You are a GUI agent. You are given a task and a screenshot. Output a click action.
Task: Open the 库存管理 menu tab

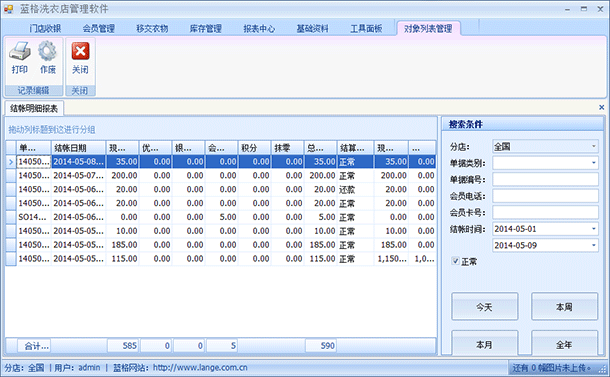tap(205, 28)
